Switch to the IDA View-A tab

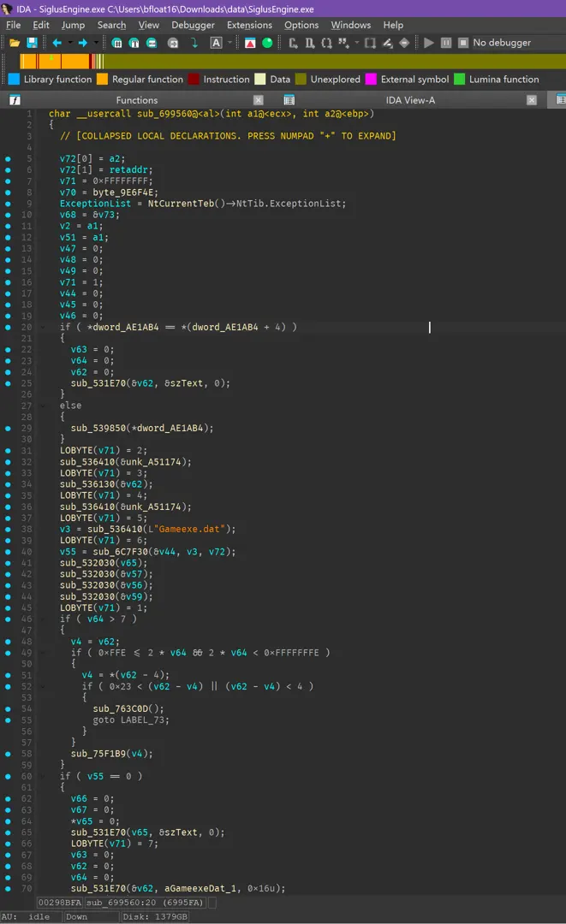[x=410, y=100]
